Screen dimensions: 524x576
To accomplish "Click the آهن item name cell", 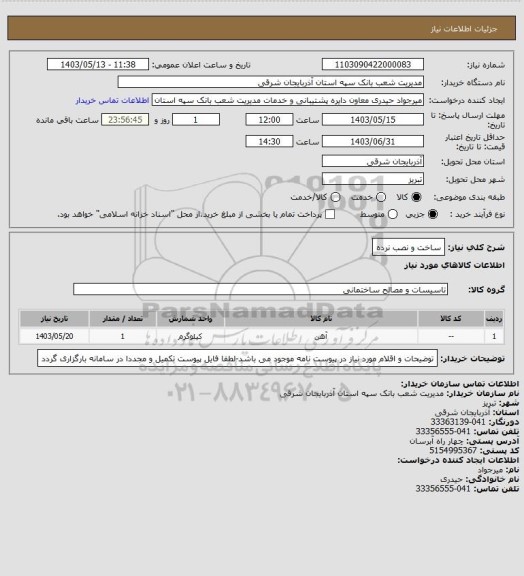I will (321, 336).
